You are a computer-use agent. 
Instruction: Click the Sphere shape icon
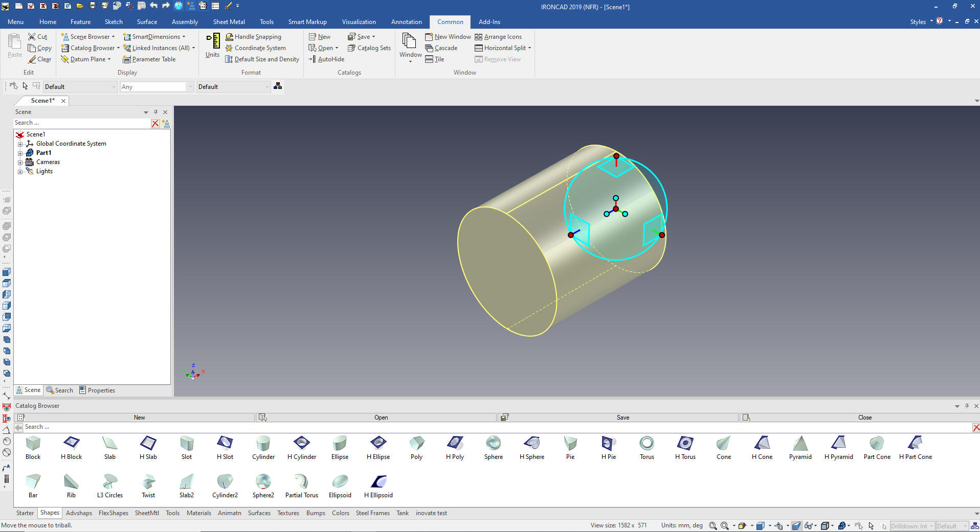(493, 443)
